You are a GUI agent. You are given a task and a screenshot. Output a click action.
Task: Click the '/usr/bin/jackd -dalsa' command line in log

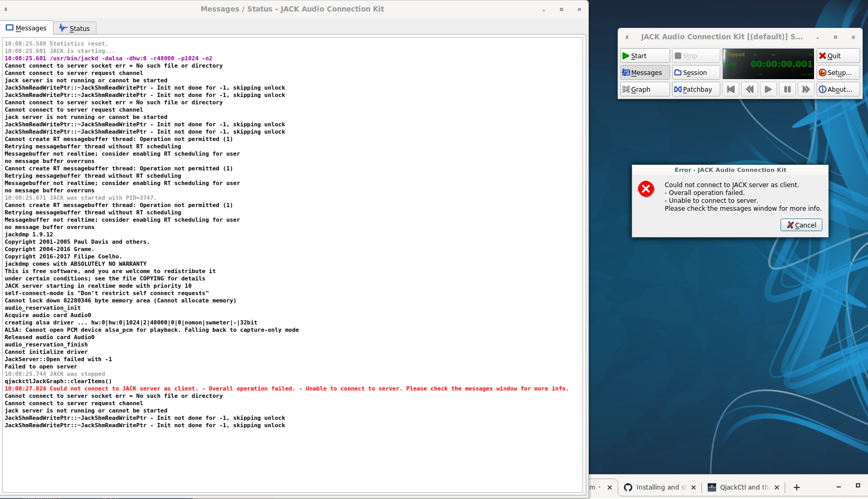(x=108, y=58)
